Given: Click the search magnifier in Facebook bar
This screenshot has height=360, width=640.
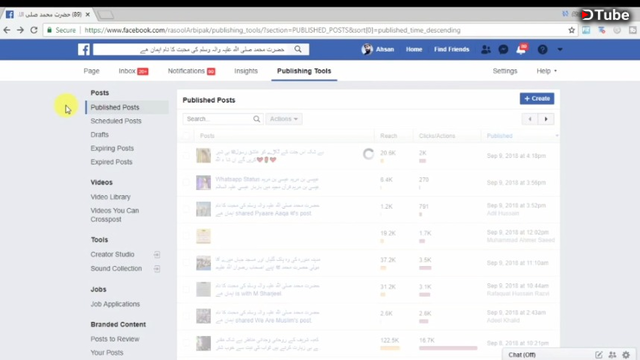Looking at the screenshot, I should [x=298, y=49].
